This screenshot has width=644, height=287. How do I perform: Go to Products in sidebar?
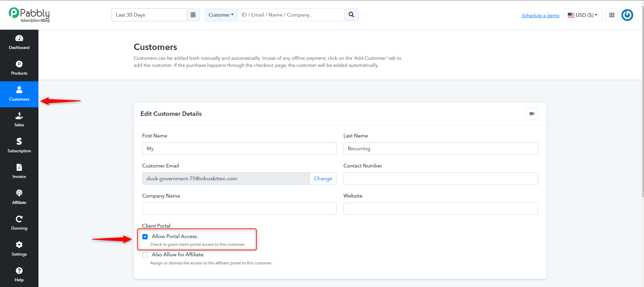pos(19,68)
